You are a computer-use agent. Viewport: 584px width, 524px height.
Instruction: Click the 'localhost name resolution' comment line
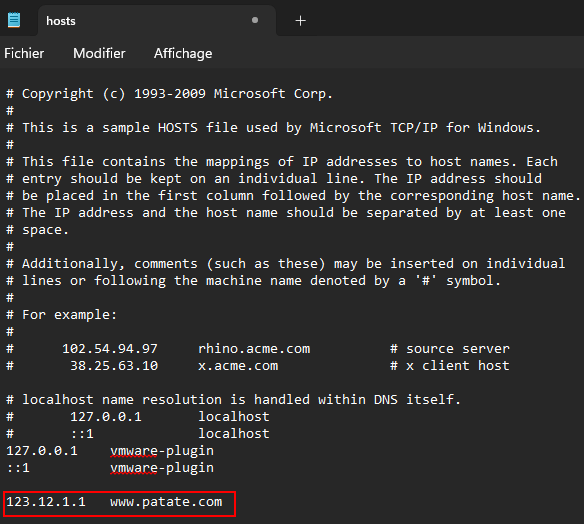pos(234,400)
